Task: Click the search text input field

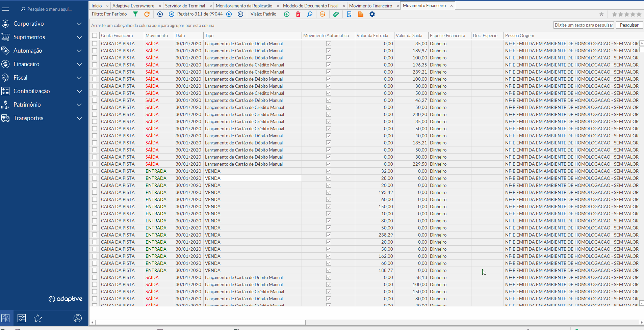Action: pos(584,25)
